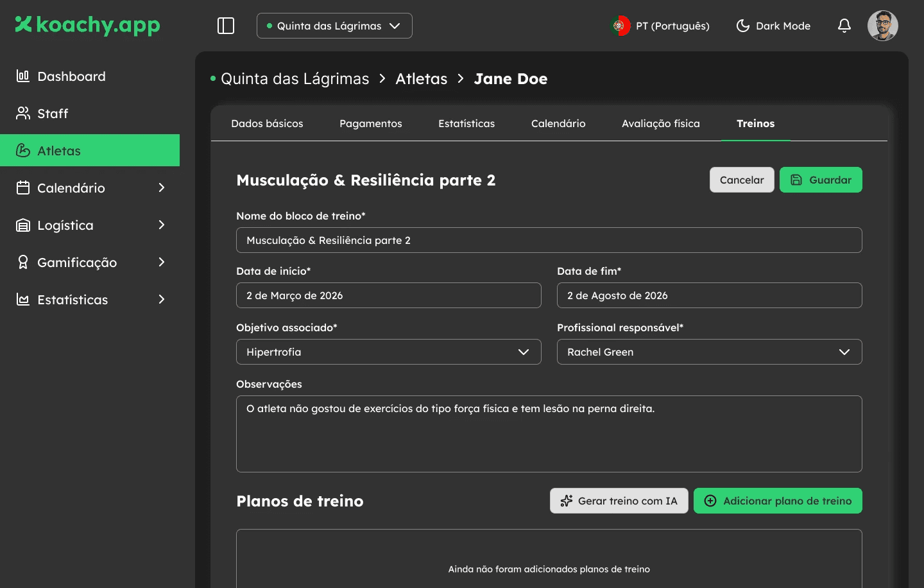Image resolution: width=924 pixels, height=588 pixels.
Task: Open the Objetivo associado dropdown
Action: tap(389, 352)
